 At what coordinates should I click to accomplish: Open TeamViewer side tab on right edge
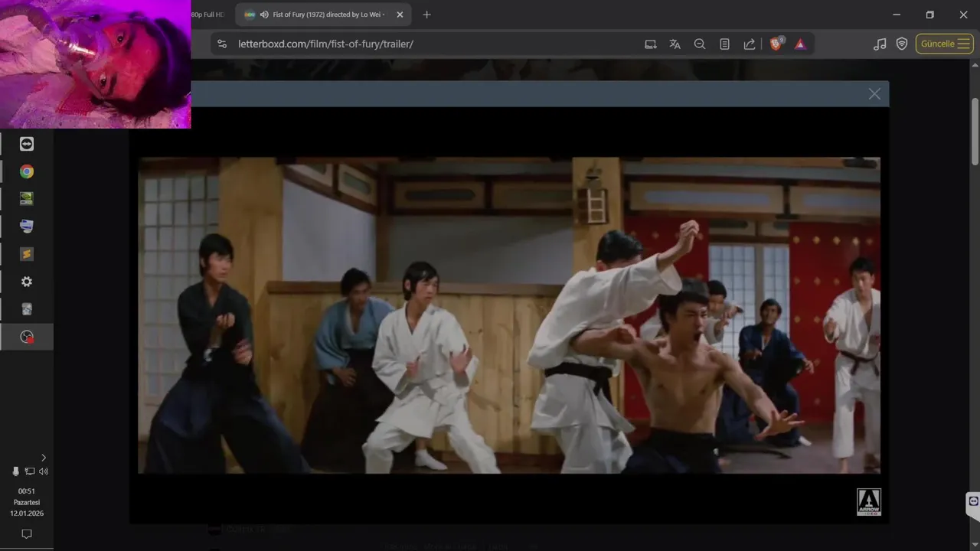(x=973, y=501)
